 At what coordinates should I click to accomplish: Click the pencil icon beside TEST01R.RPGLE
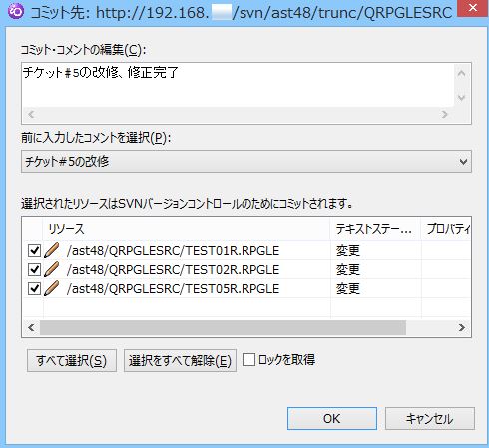point(52,250)
